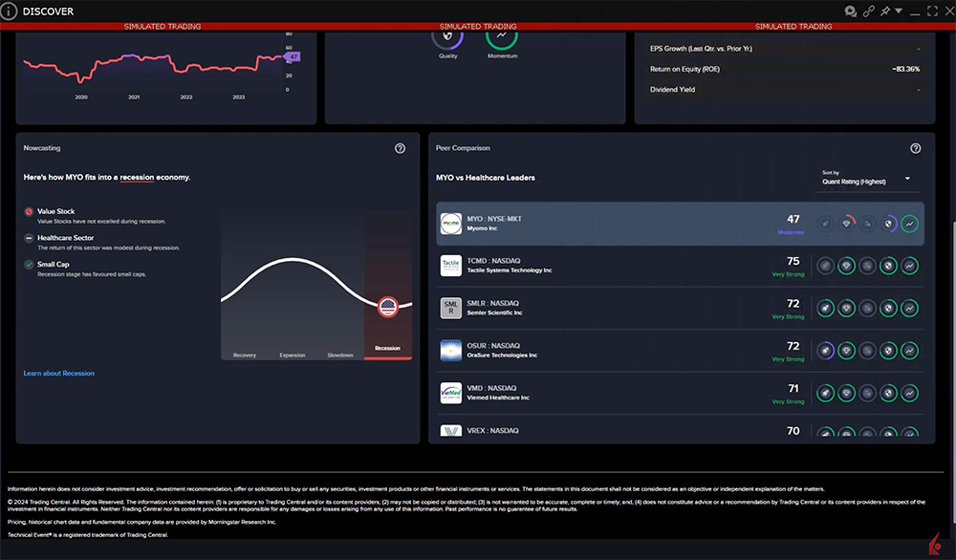Open the Sort by Quant Rating dropdown
This screenshot has height=560, width=956.
[865, 179]
